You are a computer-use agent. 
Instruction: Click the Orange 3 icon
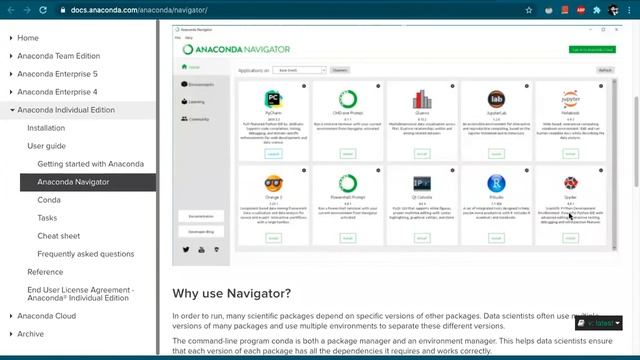273,183
